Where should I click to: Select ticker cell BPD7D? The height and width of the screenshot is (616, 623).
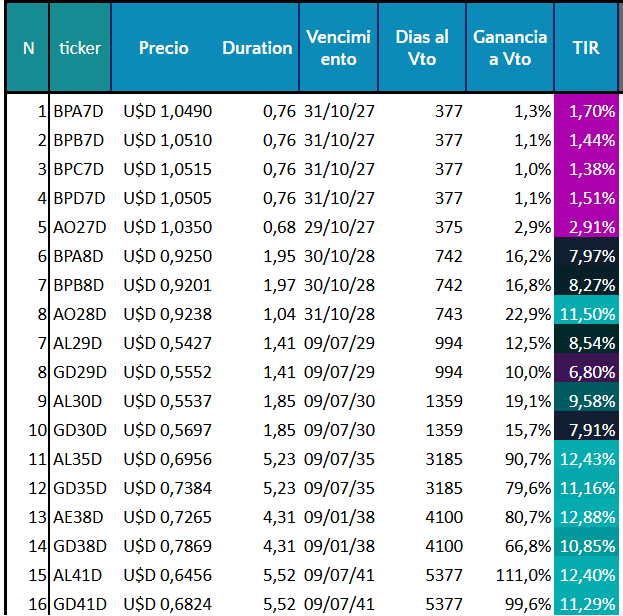click(x=79, y=198)
